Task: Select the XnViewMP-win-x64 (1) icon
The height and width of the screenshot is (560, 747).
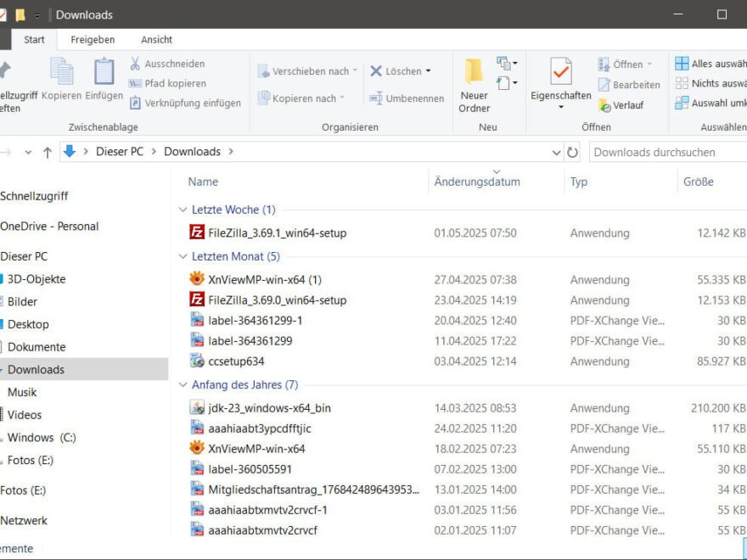Action: coord(197,278)
